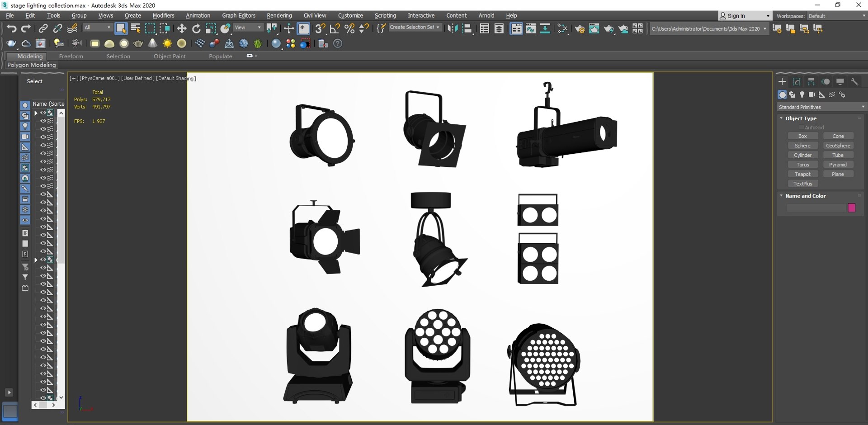The width and height of the screenshot is (868, 425).
Task: Toggle the Percent Snap button
Action: (349, 28)
